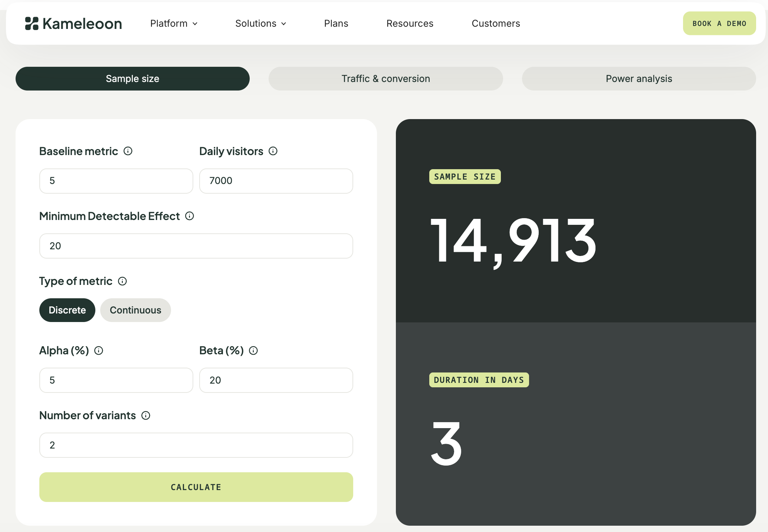Click the Number of variants input
Screen dimensions: 768x532
coord(196,445)
